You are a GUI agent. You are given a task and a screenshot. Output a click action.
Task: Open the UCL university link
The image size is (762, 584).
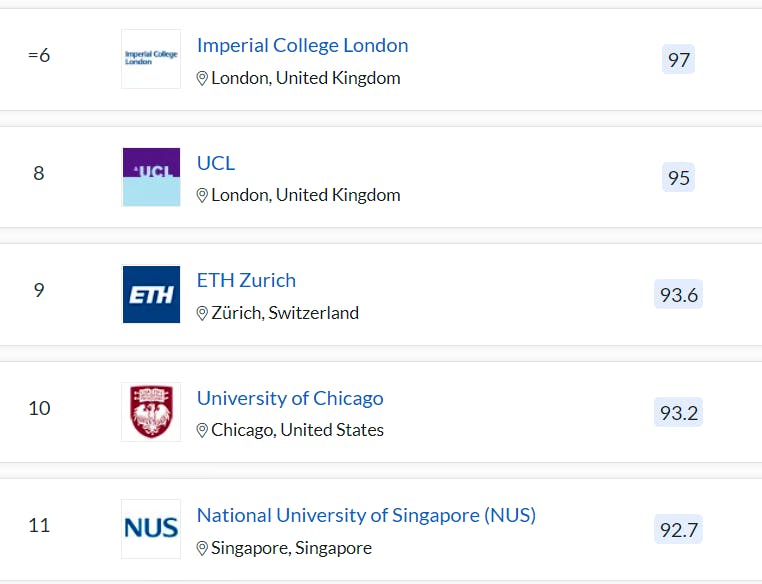pos(216,163)
